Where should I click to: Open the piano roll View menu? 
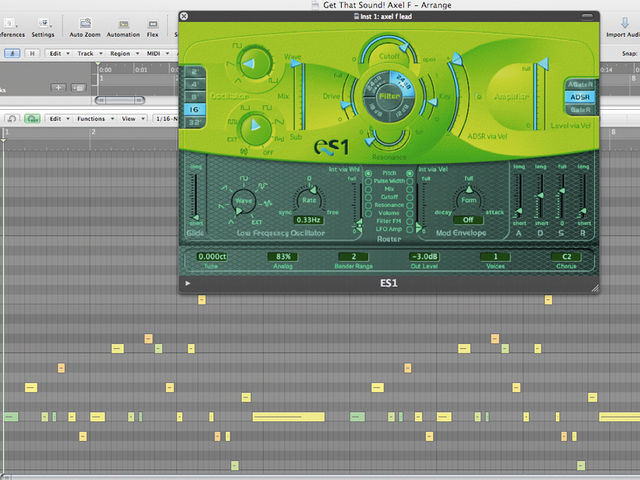pos(133,119)
